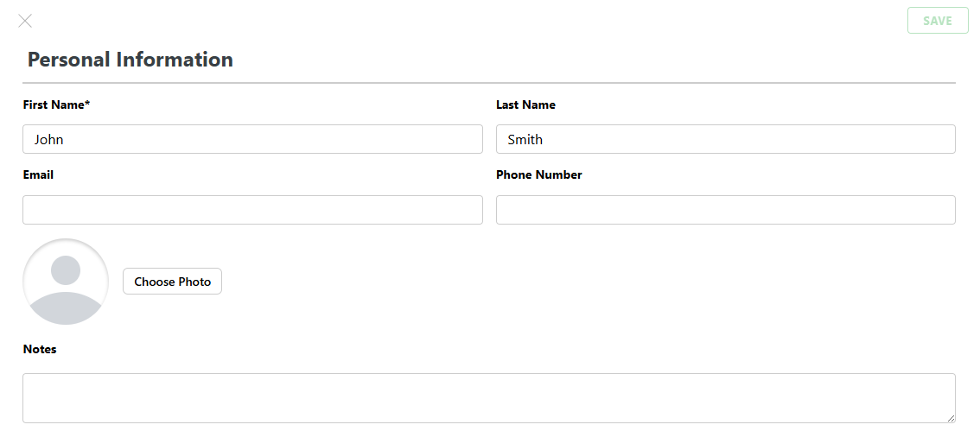Click the profile avatar placeholder
980x431 pixels.
pyautogui.click(x=66, y=282)
